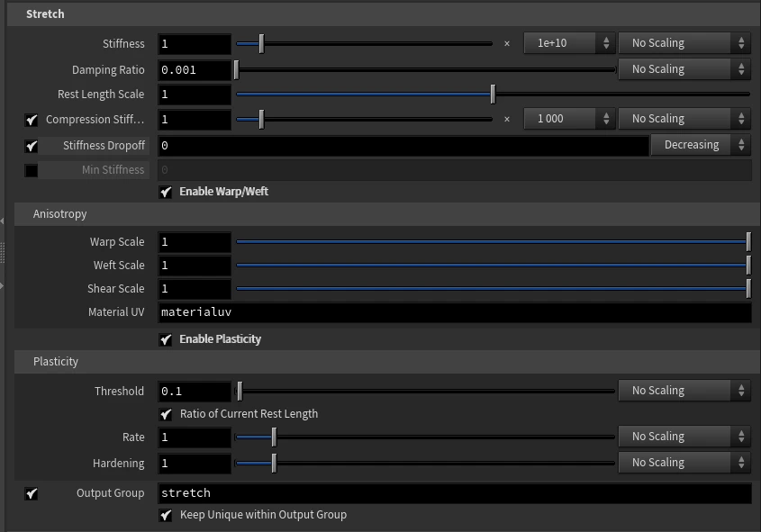Click the Damping Ratio slider handle
Screen dimensions: 761x532
coord(236,70)
